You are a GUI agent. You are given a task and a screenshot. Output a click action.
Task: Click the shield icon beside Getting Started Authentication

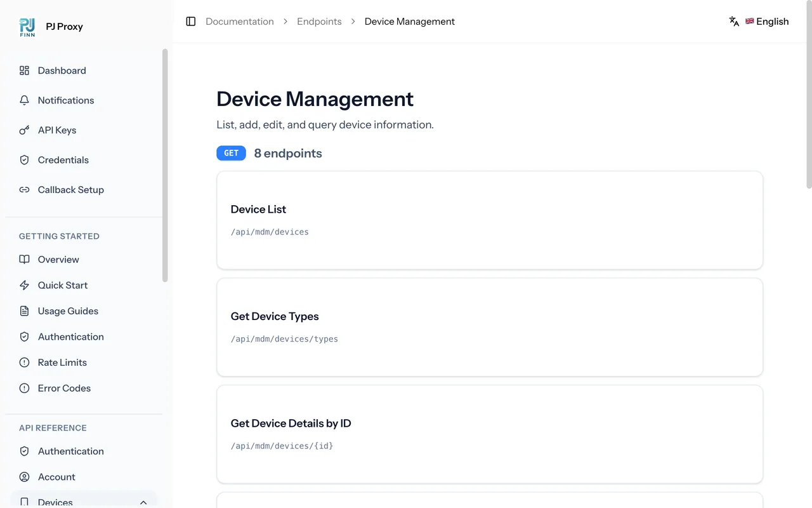click(x=24, y=337)
